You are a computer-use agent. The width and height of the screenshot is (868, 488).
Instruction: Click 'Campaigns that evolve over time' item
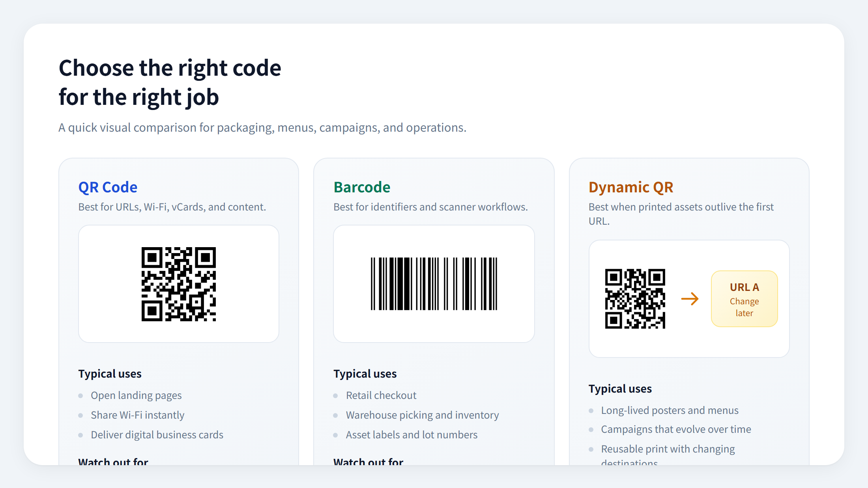pos(676,429)
